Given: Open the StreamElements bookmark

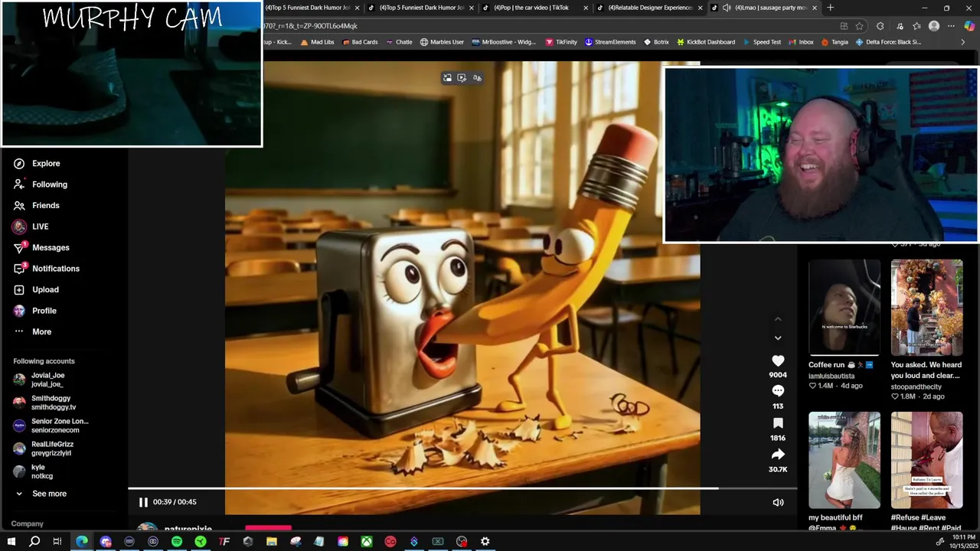Looking at the screenshot, I should 610,42.
